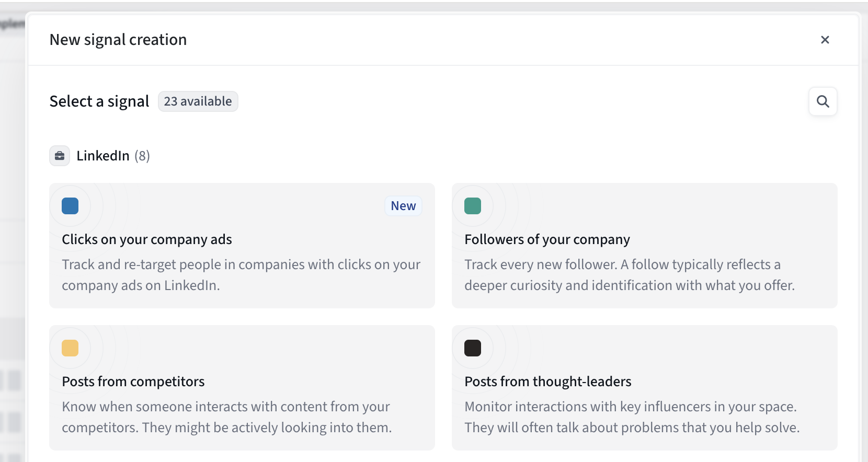The image size is (868, 462).
Task: Open the signal search magnifier
Action: (823, 101)
